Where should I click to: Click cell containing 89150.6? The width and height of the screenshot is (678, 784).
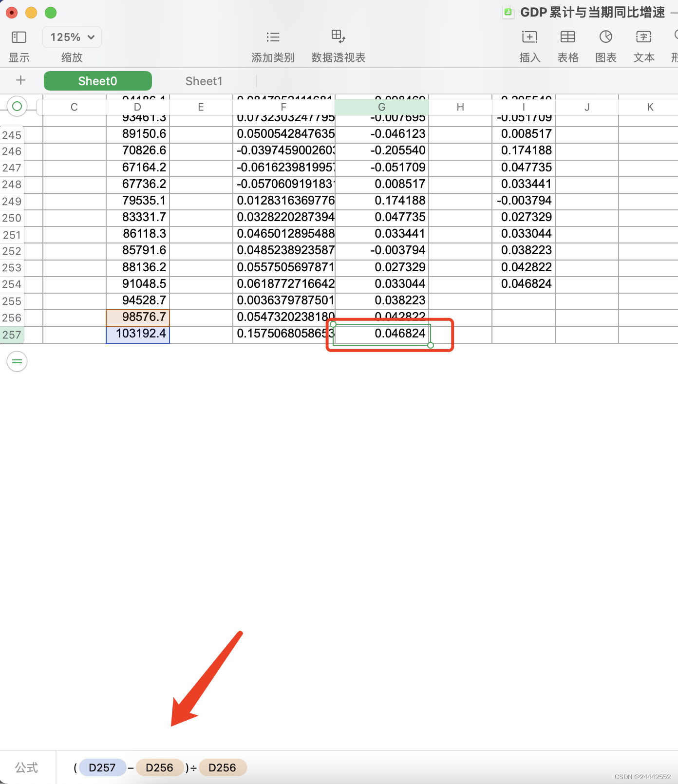(138, 134)
